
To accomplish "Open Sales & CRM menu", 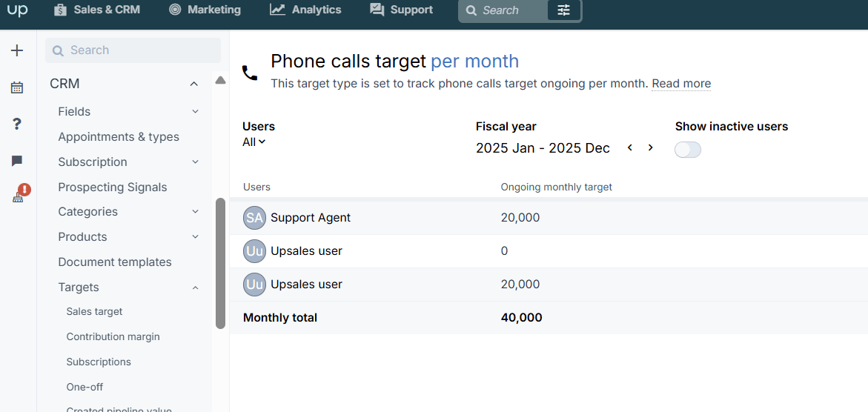I will [97, 10].
